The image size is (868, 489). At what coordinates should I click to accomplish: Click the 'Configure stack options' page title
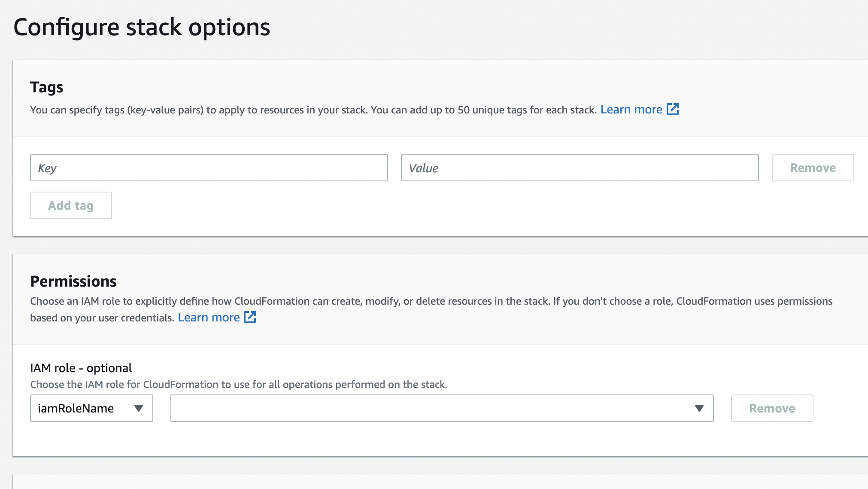[x=142, y=28]
